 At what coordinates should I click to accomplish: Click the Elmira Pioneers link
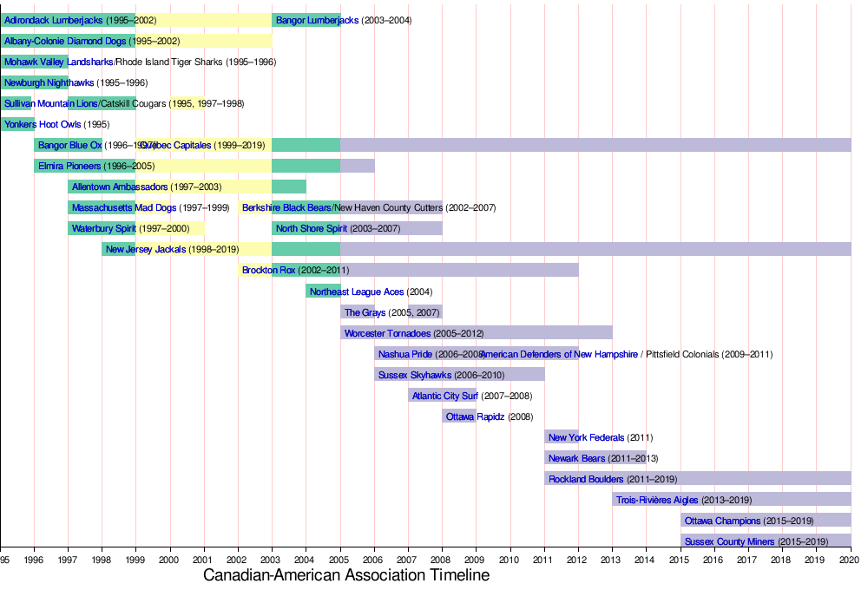[69, 166]
